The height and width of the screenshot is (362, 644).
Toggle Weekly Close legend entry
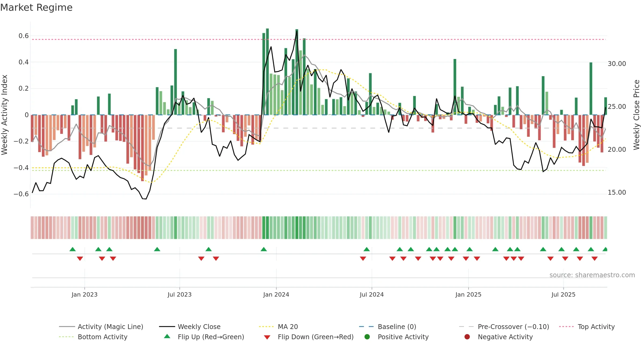point(190,327)
